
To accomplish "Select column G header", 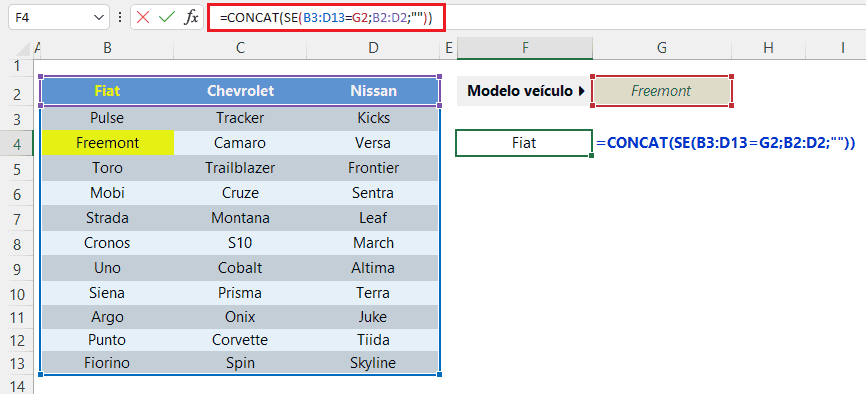I will 662,49.
